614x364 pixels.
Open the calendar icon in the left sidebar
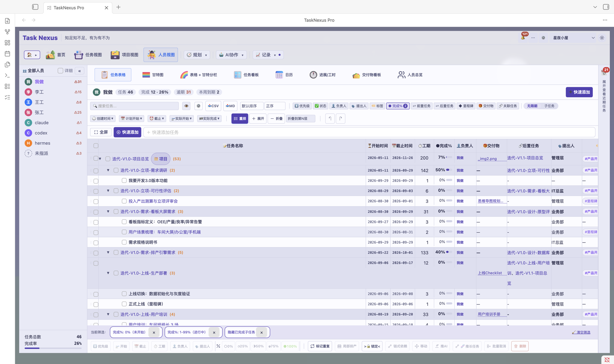pos(8,54)
